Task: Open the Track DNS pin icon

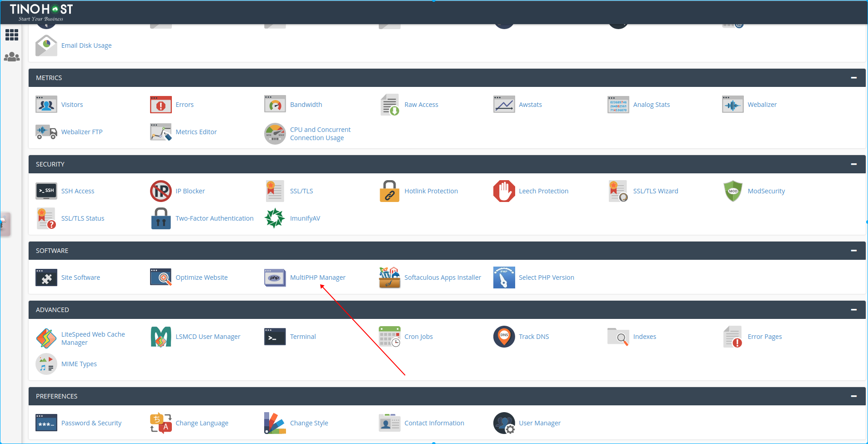Action: pyautogui.click(x=504, y=337)
